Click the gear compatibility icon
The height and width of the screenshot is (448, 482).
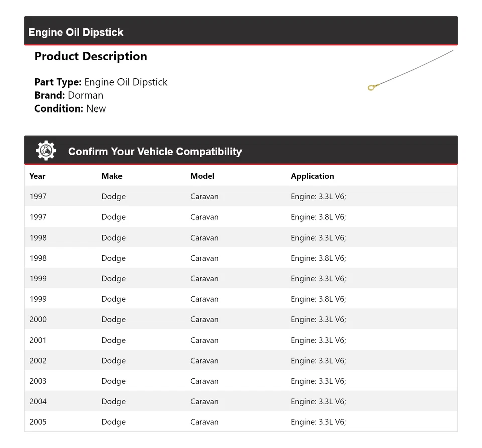tap(46, 151)
